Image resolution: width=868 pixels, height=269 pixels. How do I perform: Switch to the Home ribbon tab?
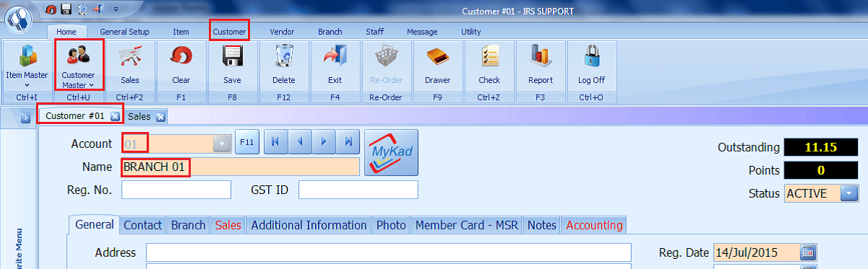tap(66, 32)
